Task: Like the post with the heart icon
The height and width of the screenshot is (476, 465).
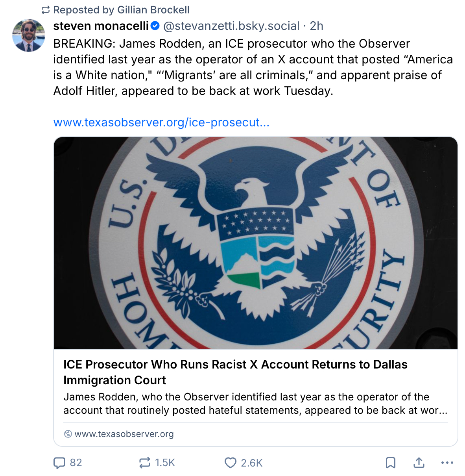Action: pyautogui.click(x=230, y=463)
